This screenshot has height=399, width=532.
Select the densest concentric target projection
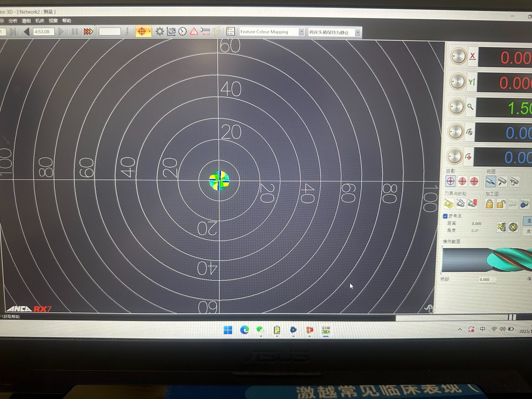click(474, 181)
